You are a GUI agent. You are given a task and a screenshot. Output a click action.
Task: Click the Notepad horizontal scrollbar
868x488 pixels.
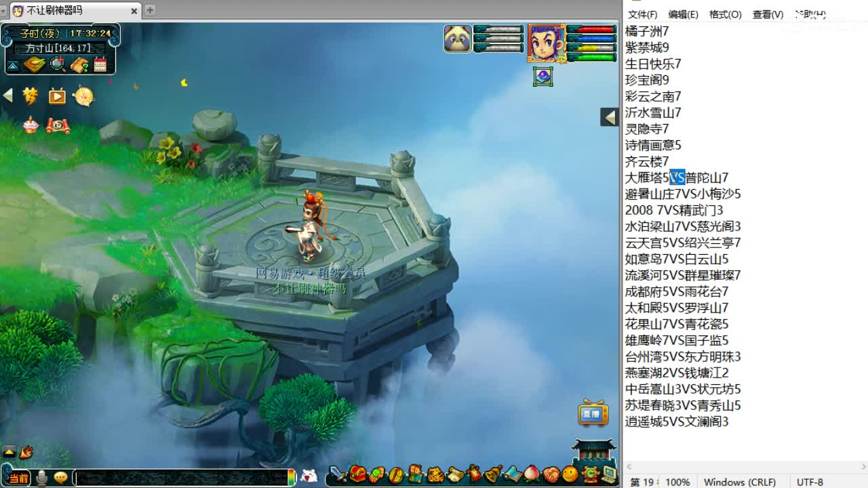(x=746, y=467)
